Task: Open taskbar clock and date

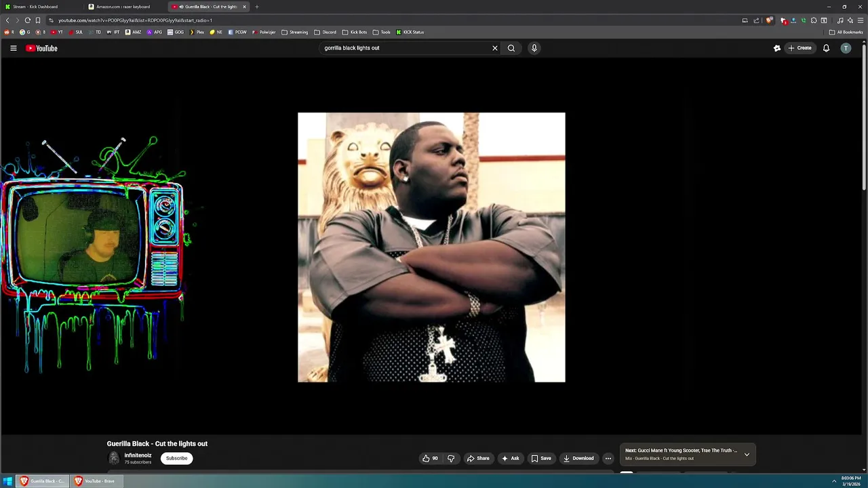Action: coord(851,481)
